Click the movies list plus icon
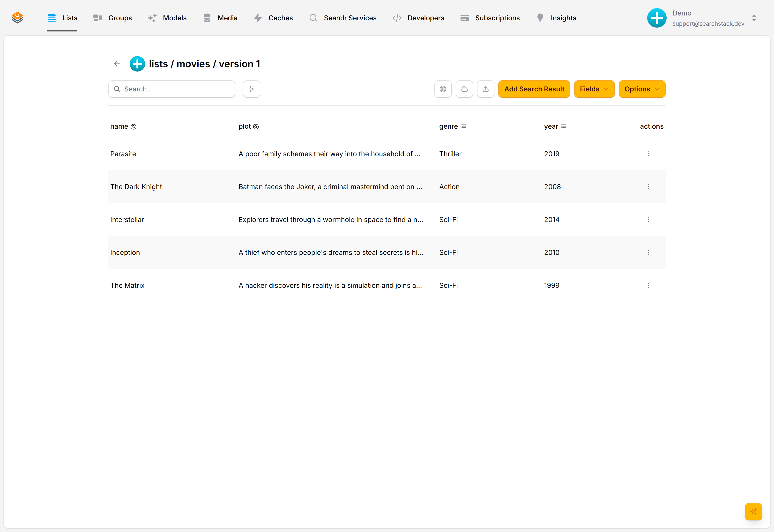 point(137,64)
